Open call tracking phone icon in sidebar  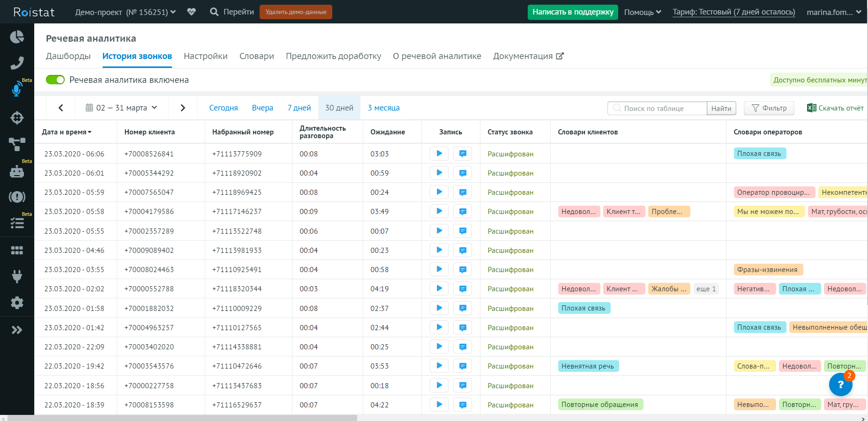pos(17,63)
